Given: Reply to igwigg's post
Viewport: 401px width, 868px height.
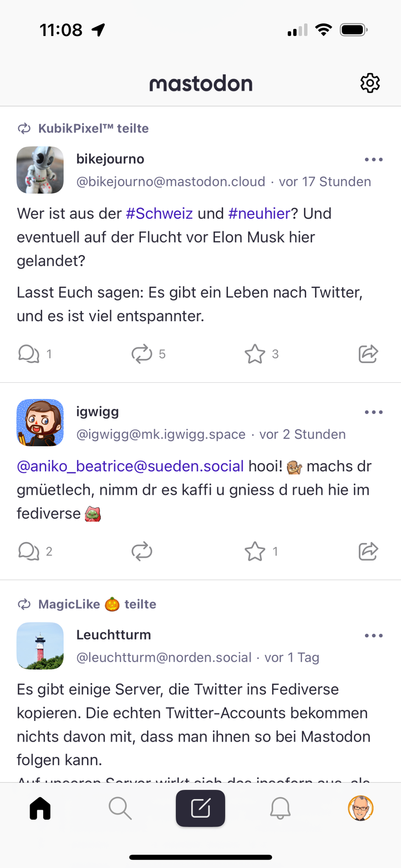Looking at the screenshot, I should tap(29, 551).
